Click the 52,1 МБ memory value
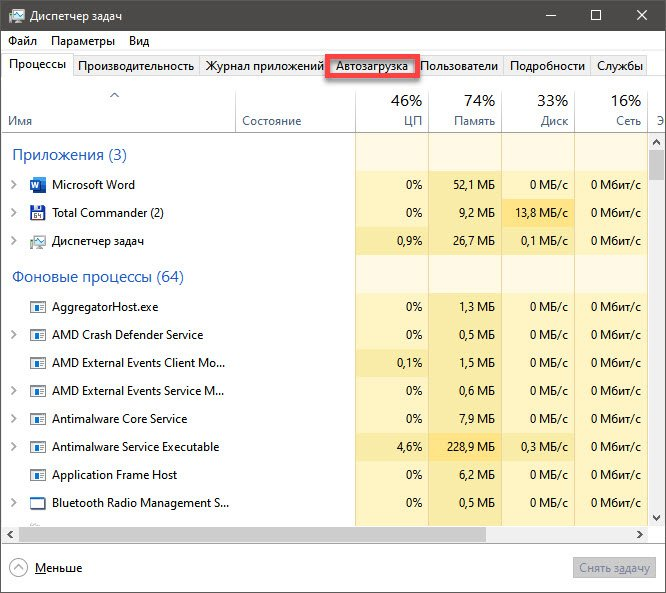 click(474, 185)
